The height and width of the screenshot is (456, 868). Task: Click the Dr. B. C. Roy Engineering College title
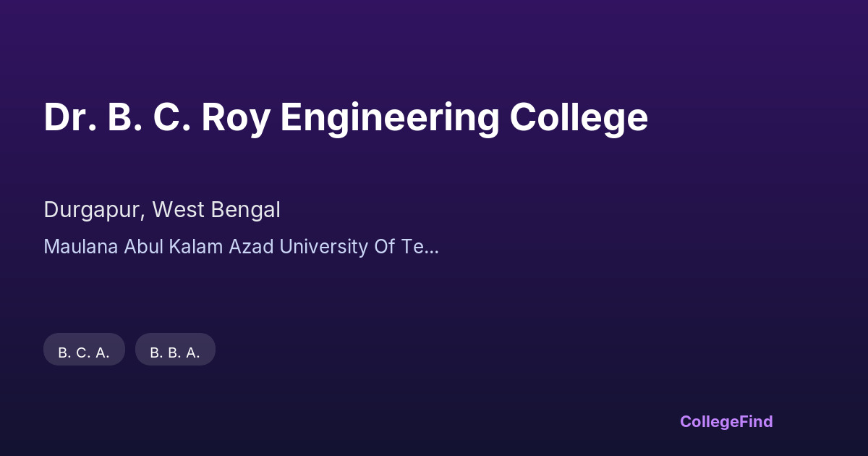click(x=346, y=117)
